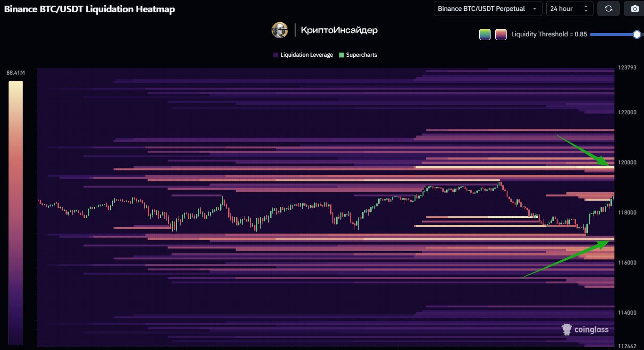Select the green-blue color theme swatch
Screen dimensions: 644x350
pyautogui.click(x=485, y=34)
